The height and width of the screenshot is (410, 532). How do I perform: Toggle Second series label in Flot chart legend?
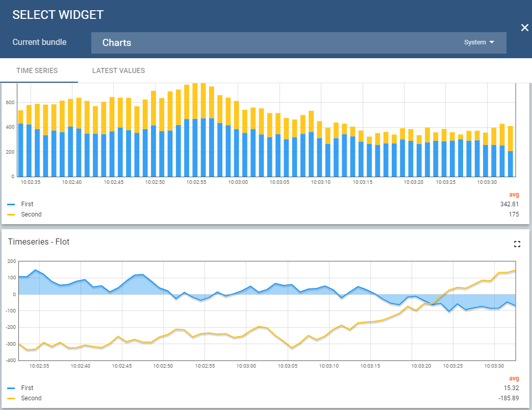click(x=31, y=398)
